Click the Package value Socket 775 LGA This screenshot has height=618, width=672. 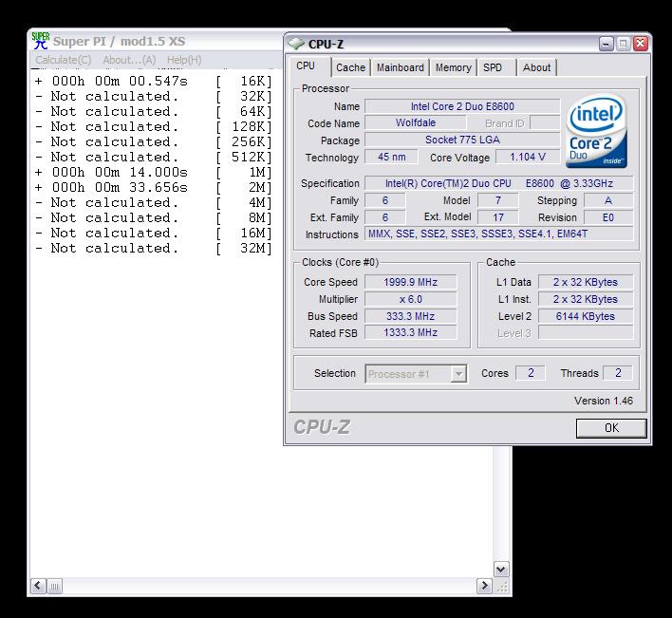click(462, 140)
